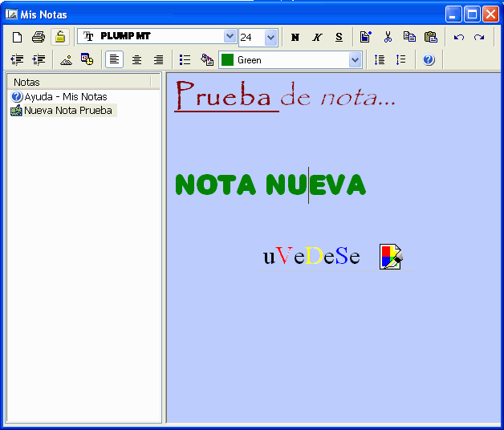504x430 pixels.
Task: Open the PLUMP MT font dropdown
Action: (x=156, y=36)
